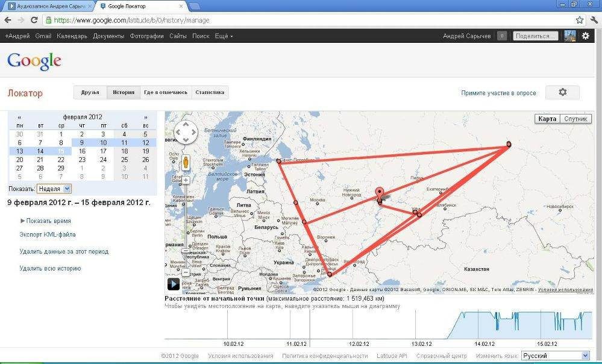Click Удалить всю историю link
The image size is (602, 364).
50,268
